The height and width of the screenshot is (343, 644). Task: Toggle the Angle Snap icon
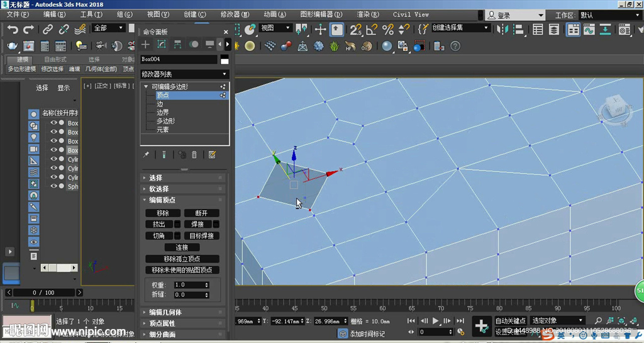pos(372,29)
